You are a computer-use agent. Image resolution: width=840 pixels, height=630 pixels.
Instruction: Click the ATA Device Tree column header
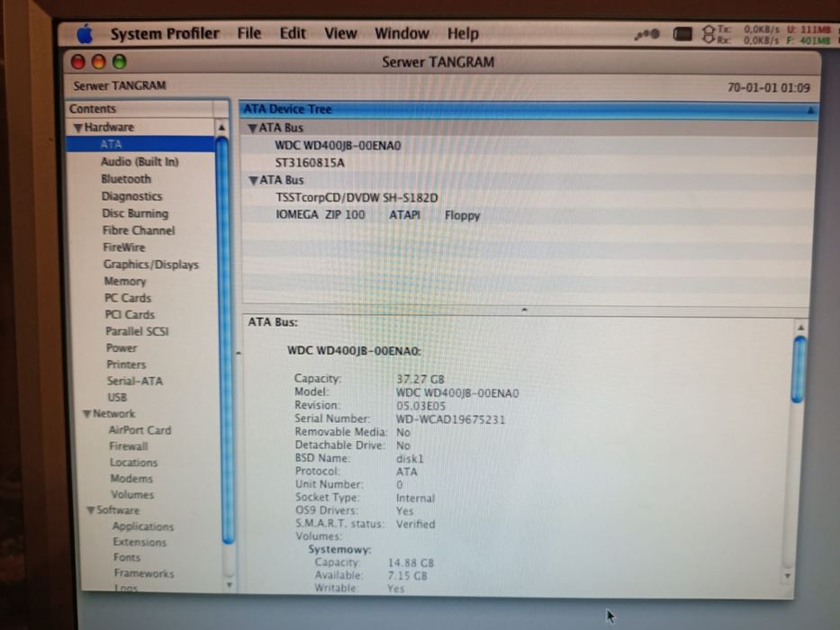[528, 109]
